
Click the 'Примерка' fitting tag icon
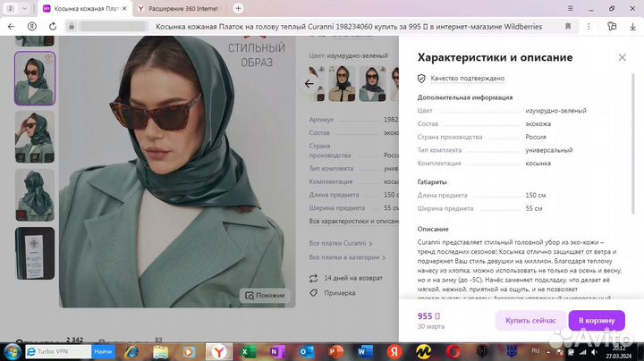pyautogui.click(x=313, y=293)
